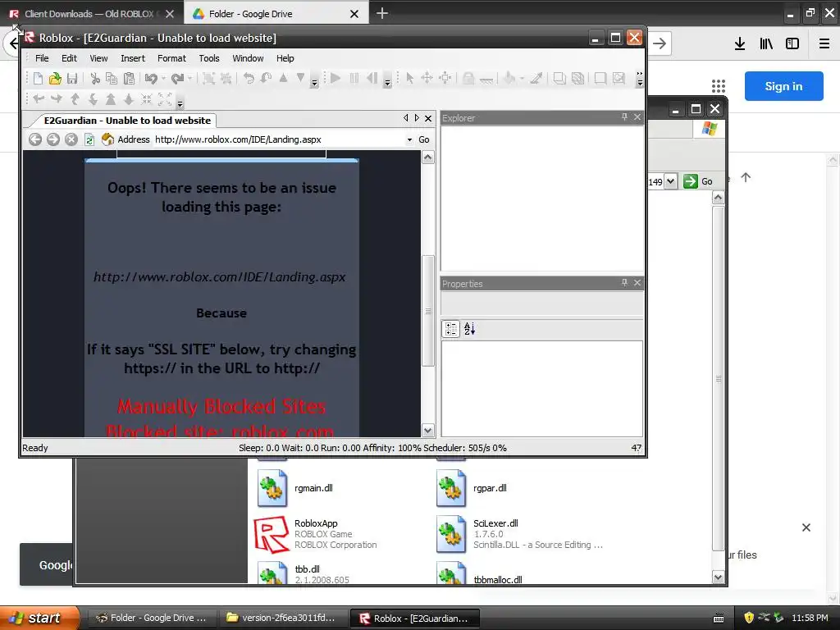Viewport: 840px width, 630px height.
Task: Click the New file icon in Roblox toolbar
Action: [38, 79]
